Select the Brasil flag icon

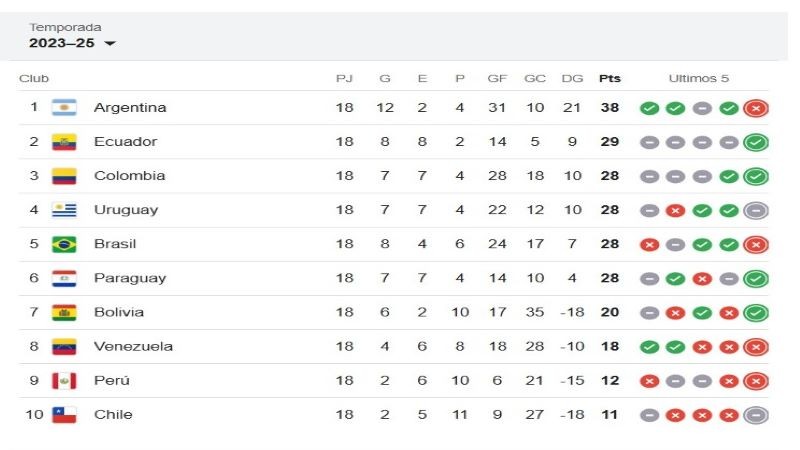pyautogui.click(x=64, y=244)
